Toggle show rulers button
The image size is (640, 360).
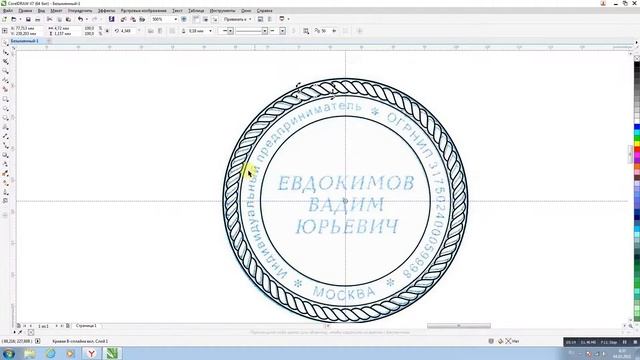click(x=196, y=19)
